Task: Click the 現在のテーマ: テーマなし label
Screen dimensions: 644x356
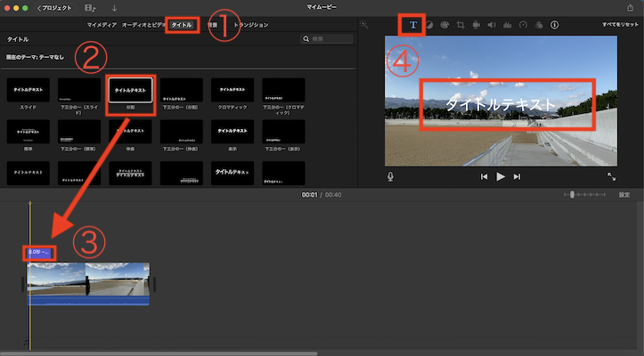Action: [x=35, y=57]
